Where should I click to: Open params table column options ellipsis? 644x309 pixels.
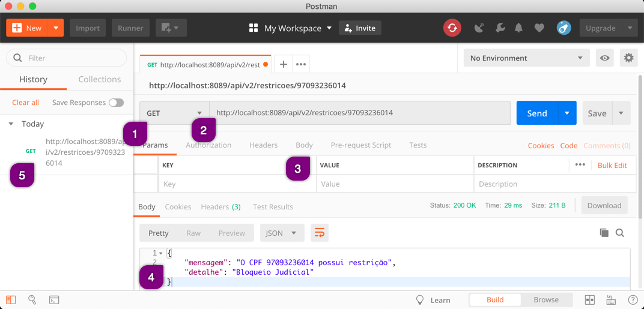coord(580,164)
